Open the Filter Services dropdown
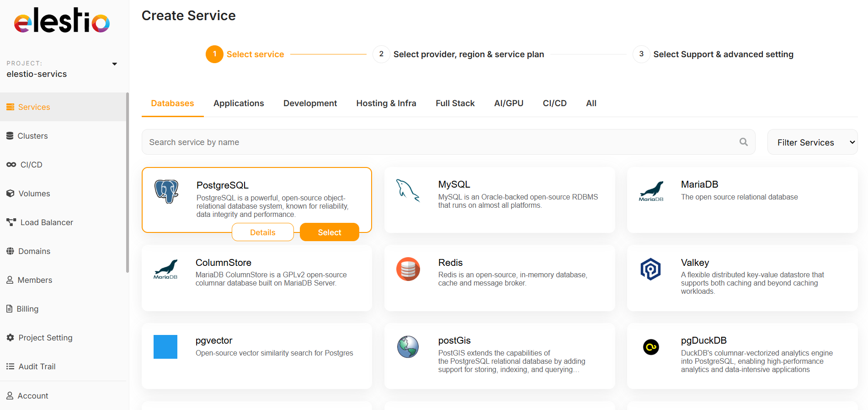This screenshot has width=868, height=410. [x=812, y=142]
